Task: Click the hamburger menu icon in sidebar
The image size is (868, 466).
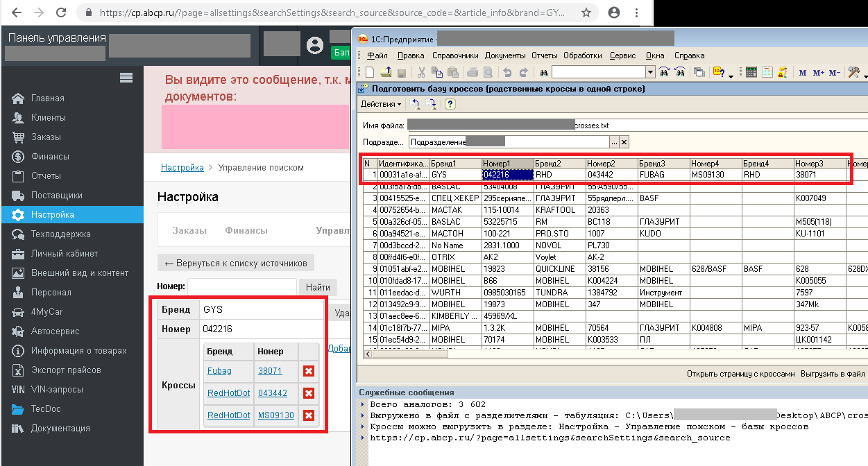Action: click(126, 77)
